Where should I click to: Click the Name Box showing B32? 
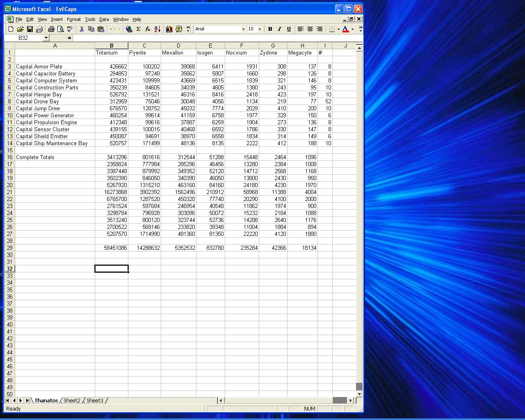click(23, 38)
